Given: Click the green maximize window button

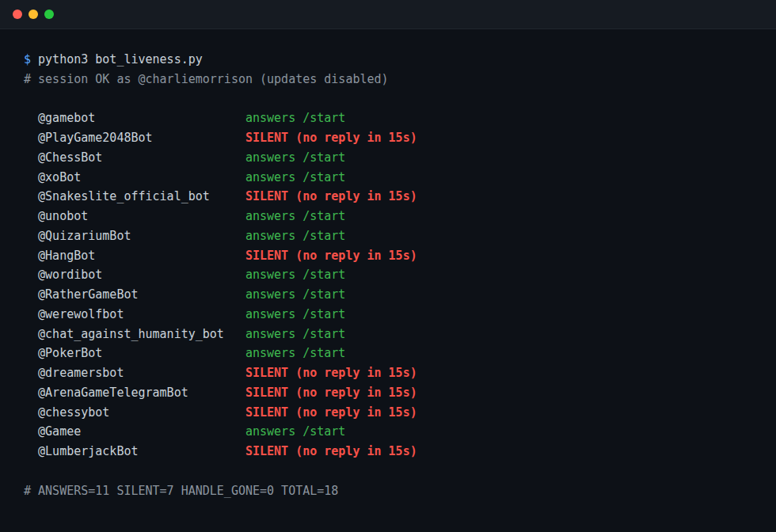Looking at the screenshot, I should click(x=49, y=14).
